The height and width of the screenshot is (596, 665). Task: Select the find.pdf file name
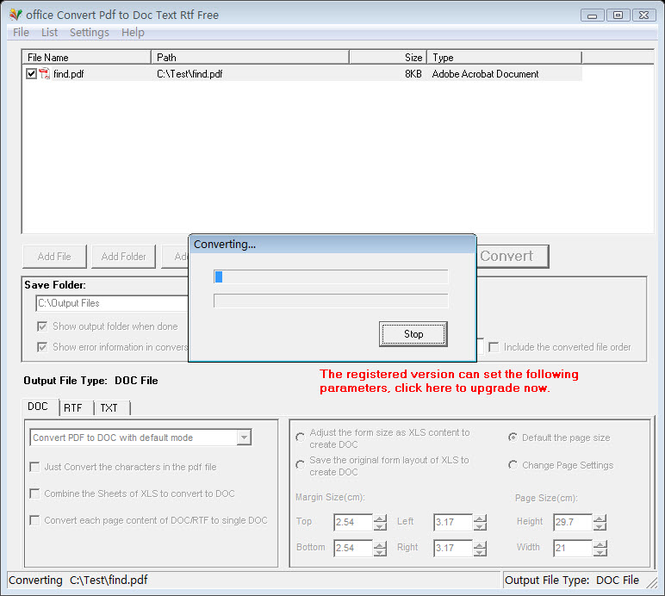(x=68, y=74)
